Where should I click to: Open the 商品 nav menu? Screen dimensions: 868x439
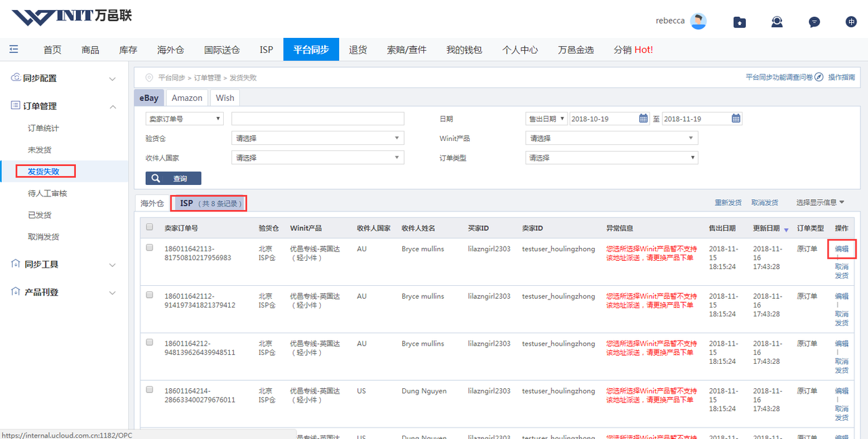[90, 49]
